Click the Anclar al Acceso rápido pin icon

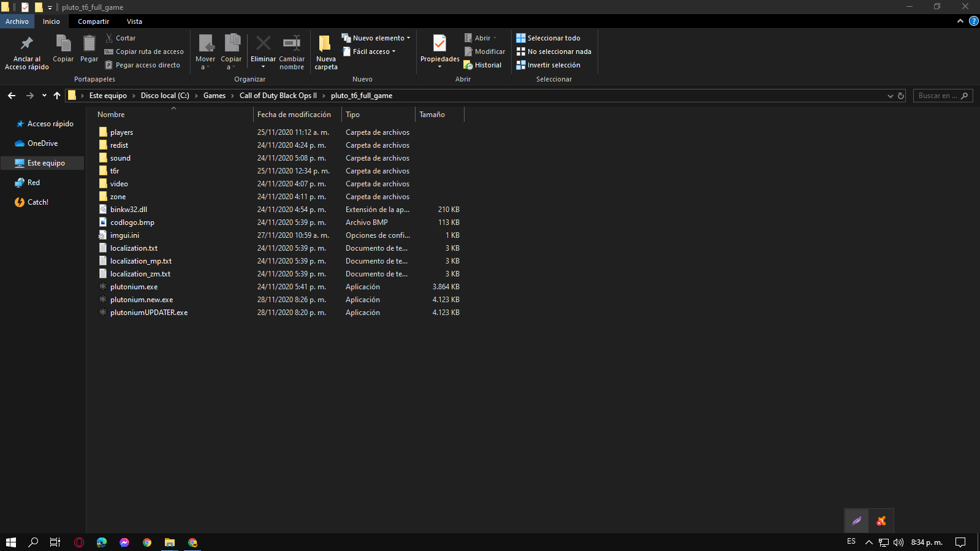pyautogui.click(x=26, y=44)
